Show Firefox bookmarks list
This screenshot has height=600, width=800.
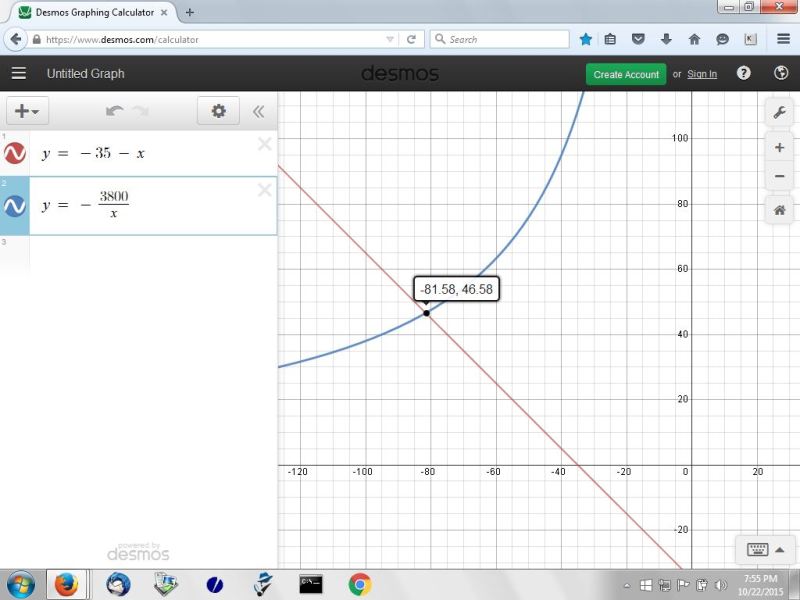click(x=610, y=39)
